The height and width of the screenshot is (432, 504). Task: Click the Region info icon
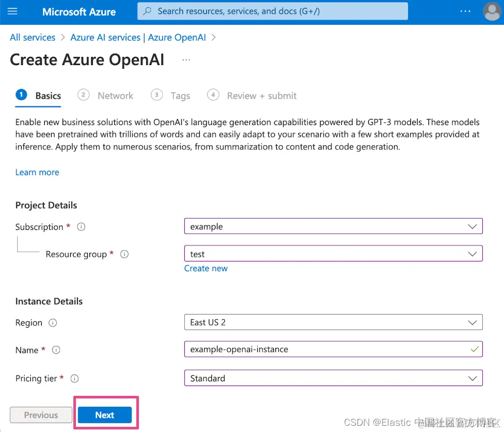tap(53, 323)
